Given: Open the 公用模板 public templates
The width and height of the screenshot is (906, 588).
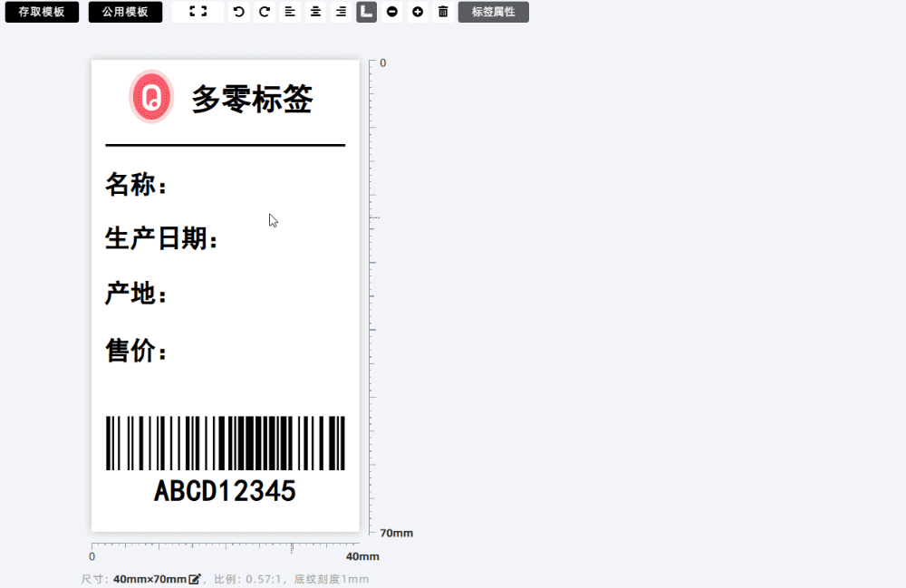Looking at the screenshot, I should tap(125, 12).
